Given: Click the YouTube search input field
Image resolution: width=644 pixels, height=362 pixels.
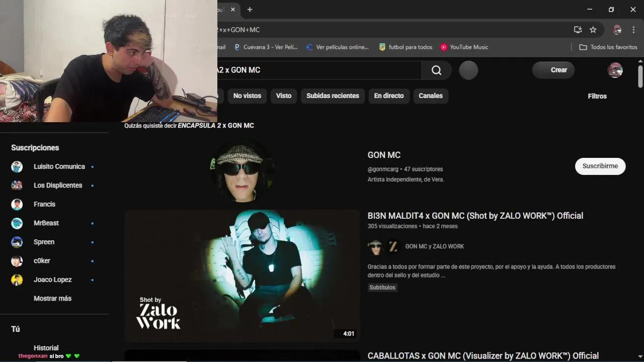Looking at the screenshot, I should (x=319, y=70).
